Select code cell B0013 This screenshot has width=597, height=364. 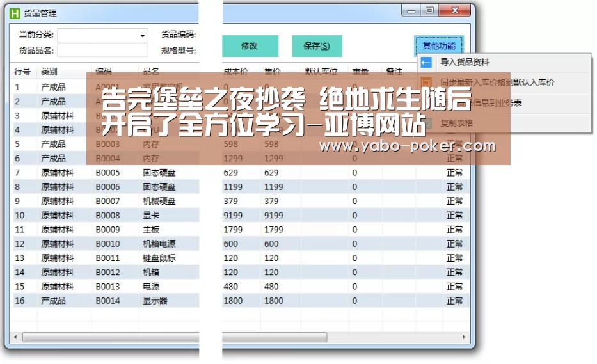[107, 287]
